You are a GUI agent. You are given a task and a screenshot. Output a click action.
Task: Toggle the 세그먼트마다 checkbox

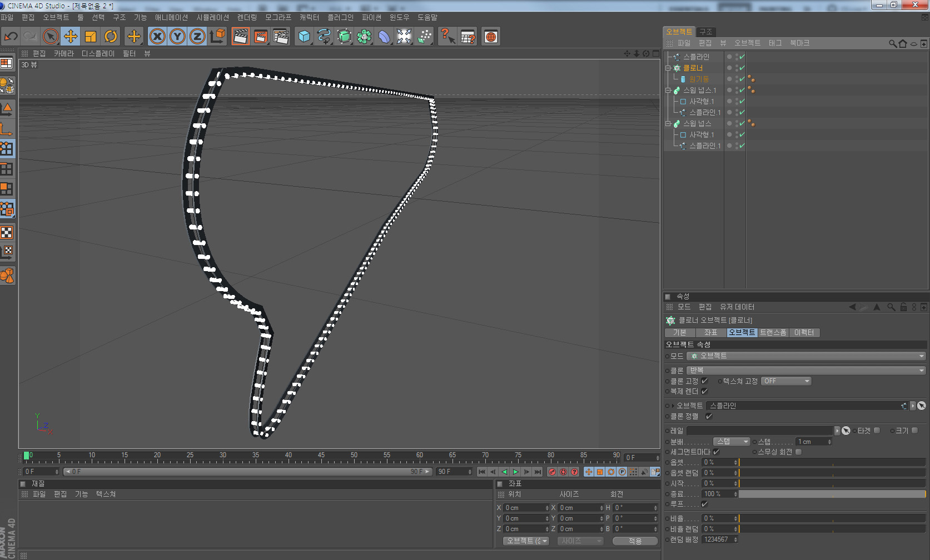(x=717, y=452)
